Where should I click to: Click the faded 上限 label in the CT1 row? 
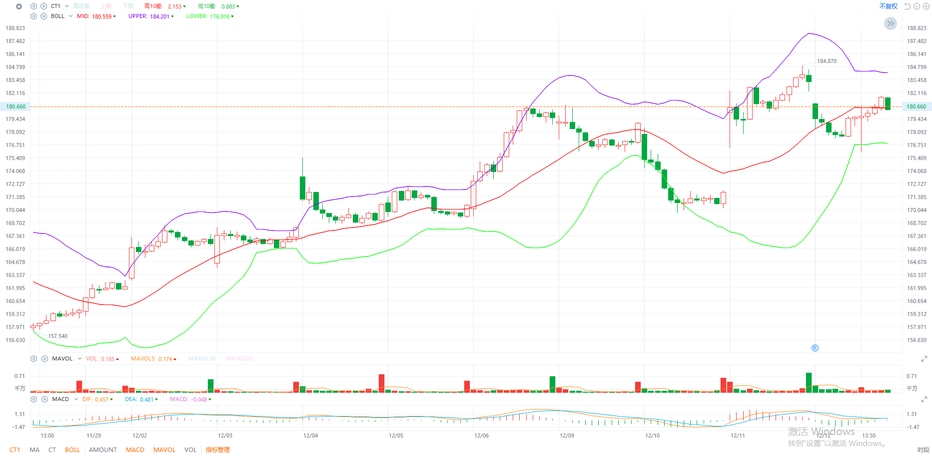pyautogui.click(x=106, y=6)
